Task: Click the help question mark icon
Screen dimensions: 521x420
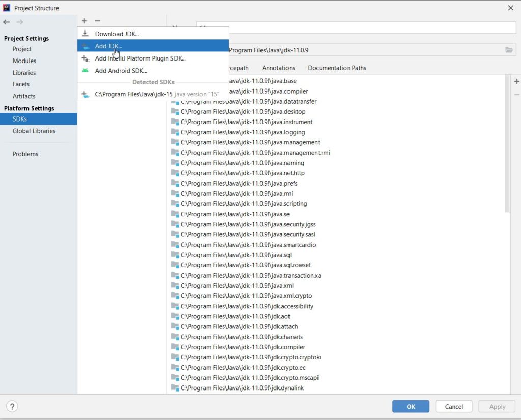Action: (12, 406)
